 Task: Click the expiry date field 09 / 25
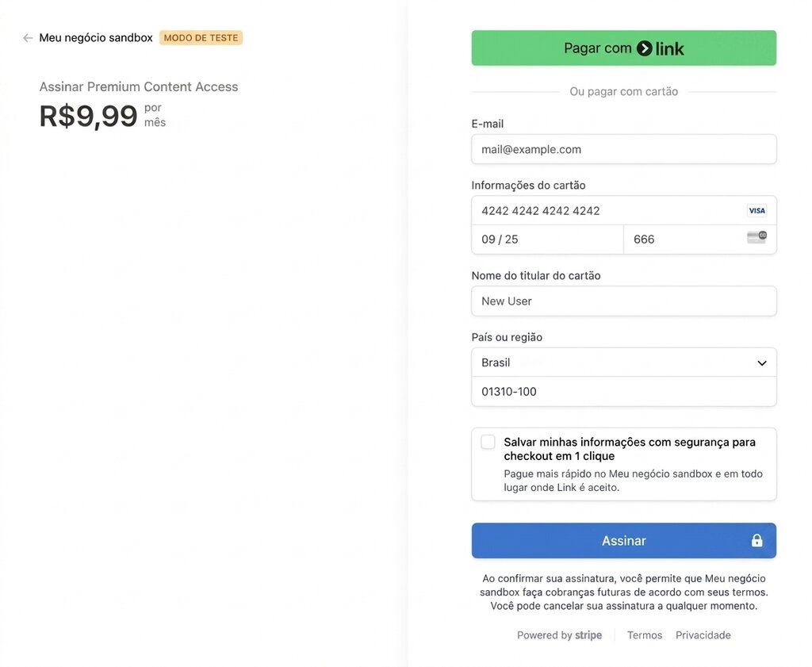pyautogui.click(x=547, y=240)
